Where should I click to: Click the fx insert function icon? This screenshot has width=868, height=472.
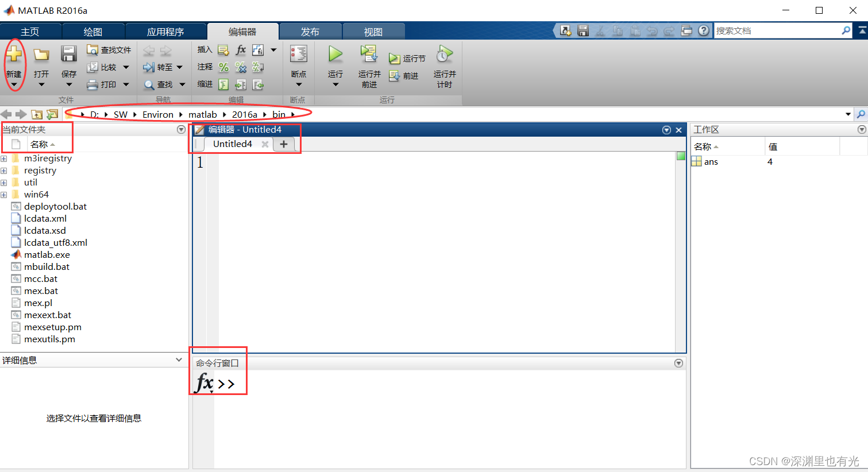[x=241, y=49]
